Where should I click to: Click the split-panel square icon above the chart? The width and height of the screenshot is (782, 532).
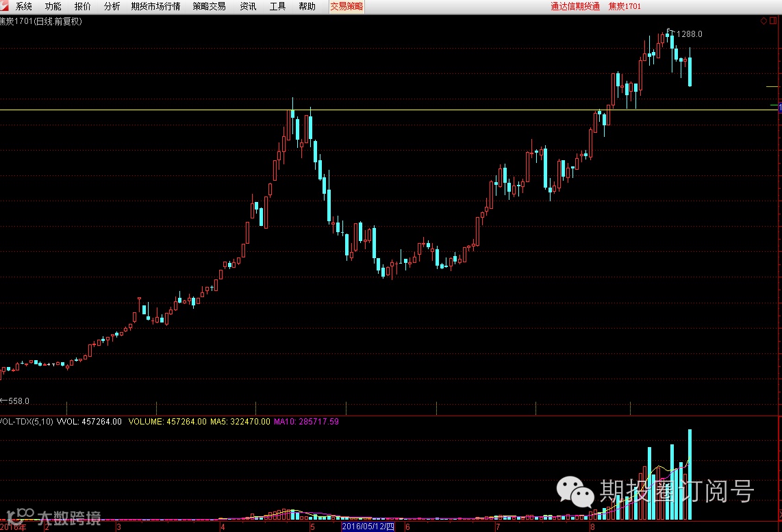tap(774, 21)
